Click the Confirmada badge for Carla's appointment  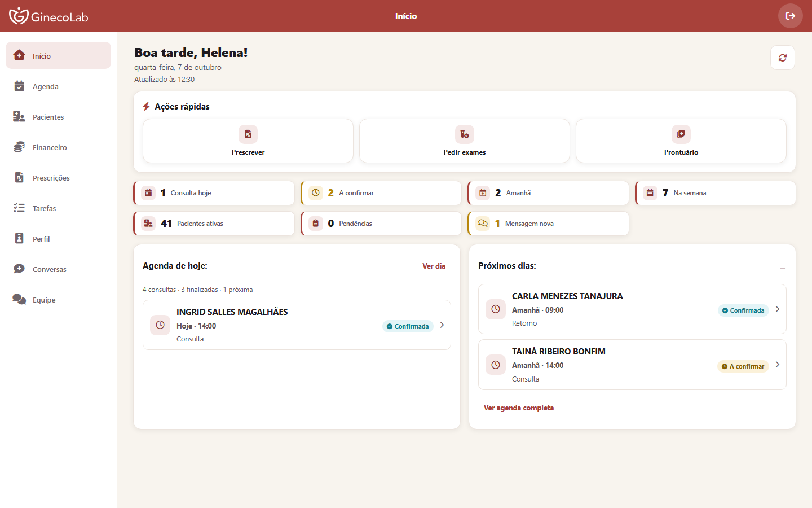point(743,310)
